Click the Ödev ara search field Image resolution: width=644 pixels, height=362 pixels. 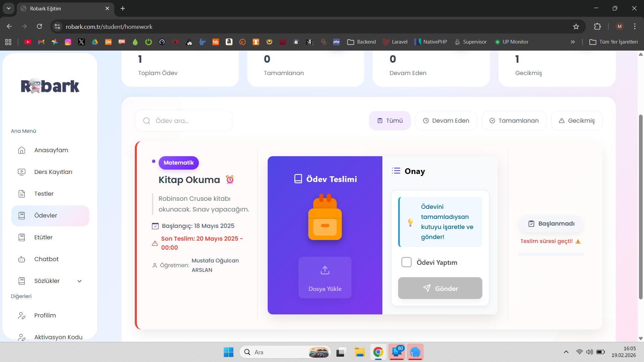[x=183, y=121]
